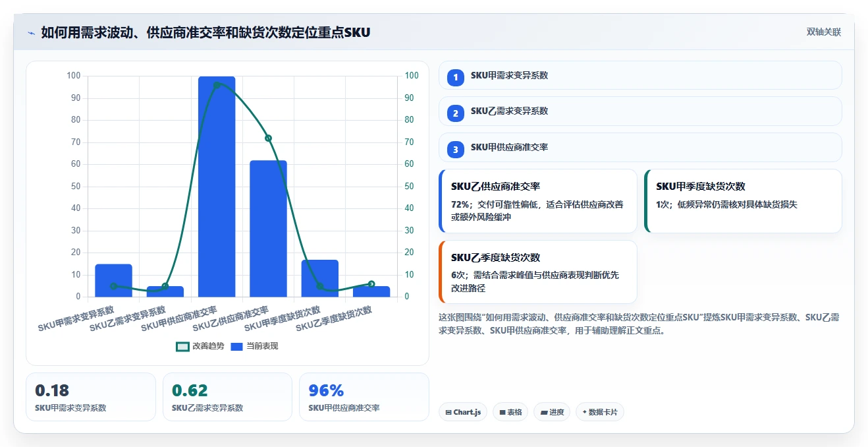Click number badge 3 for SKU甲供应商准交率
868x447 pixels.
click(456, 150)
